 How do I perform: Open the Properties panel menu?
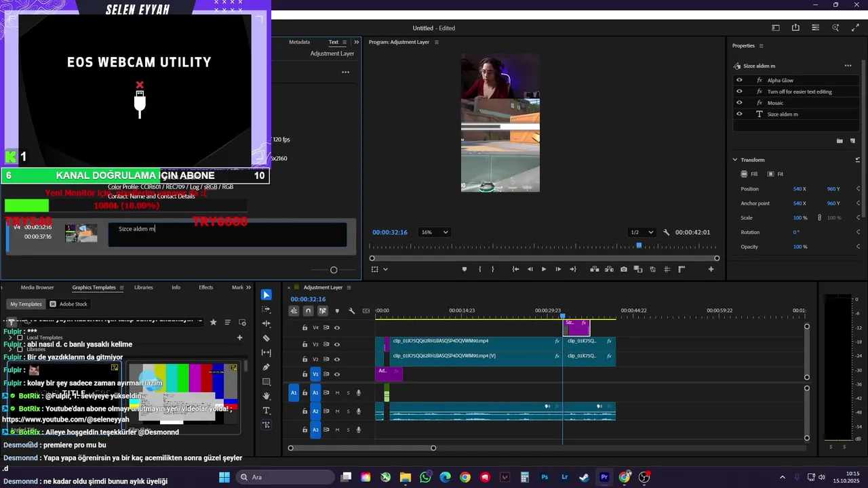tap(761, 46)
